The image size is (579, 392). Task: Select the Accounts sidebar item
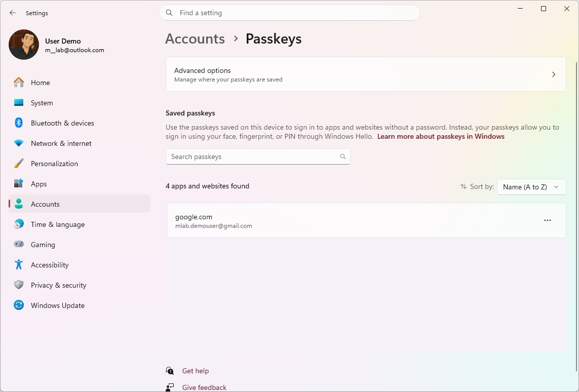pos(45,204)
